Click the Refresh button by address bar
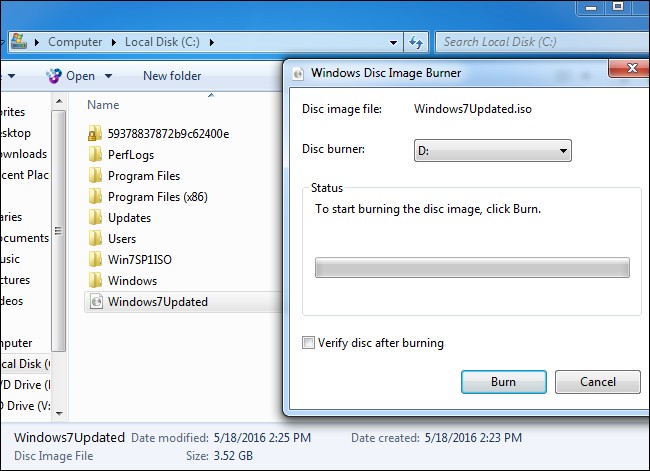The height and width of the screenshot is (471, 650). pyautogui.click(x=416, y=42)
